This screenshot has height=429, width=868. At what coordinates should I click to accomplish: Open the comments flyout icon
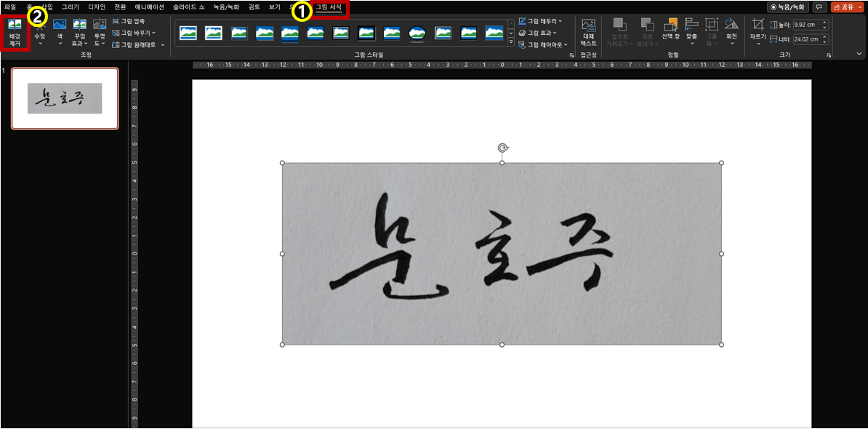[819, 7]
